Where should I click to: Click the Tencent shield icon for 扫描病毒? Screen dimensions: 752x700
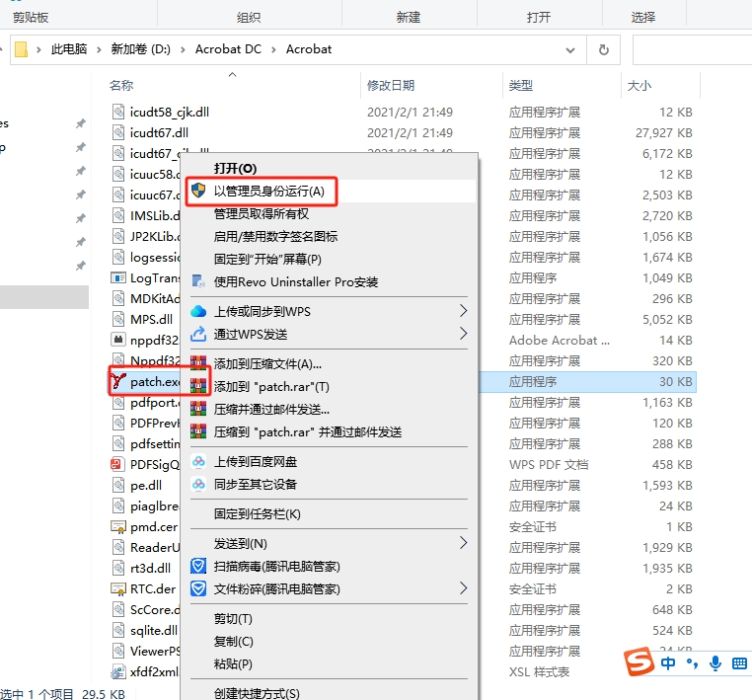(x=198, y=566)
